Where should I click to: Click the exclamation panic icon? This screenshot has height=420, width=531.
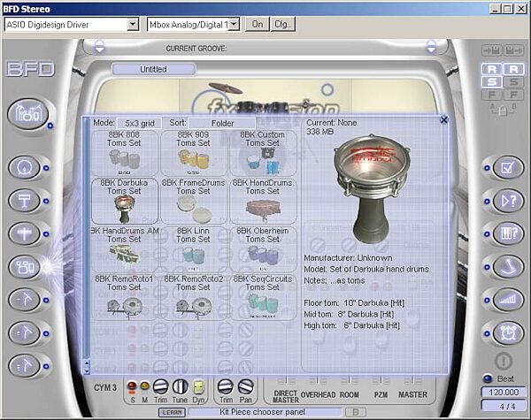(504, 361)
